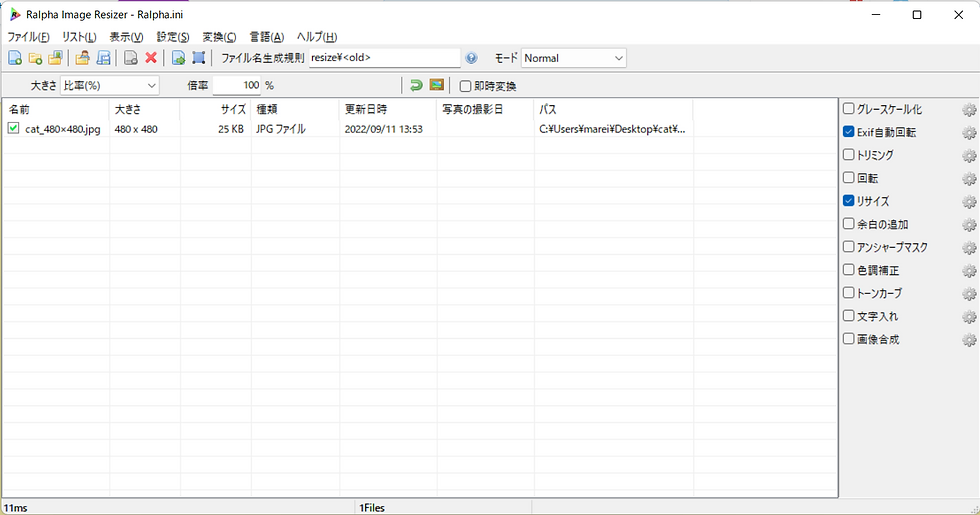This screenshot has width=980, height=515.
Task: Click the blue help icon beside filename rule
Action: tap(471, 58)
